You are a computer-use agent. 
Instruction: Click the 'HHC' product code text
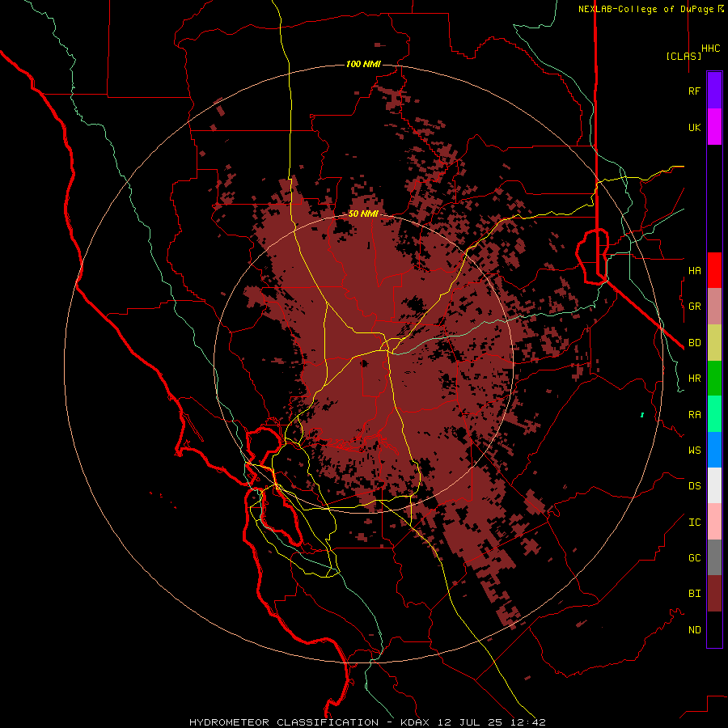711,49
